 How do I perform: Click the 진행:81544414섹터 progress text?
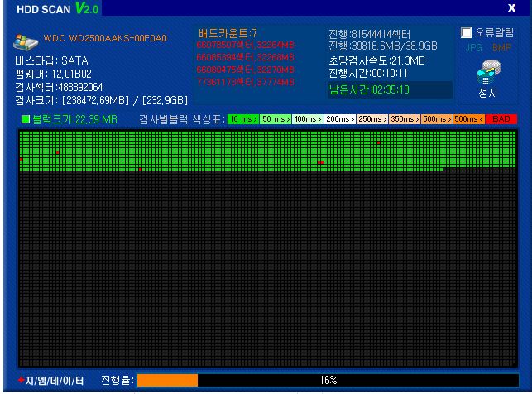click(370, 34)
